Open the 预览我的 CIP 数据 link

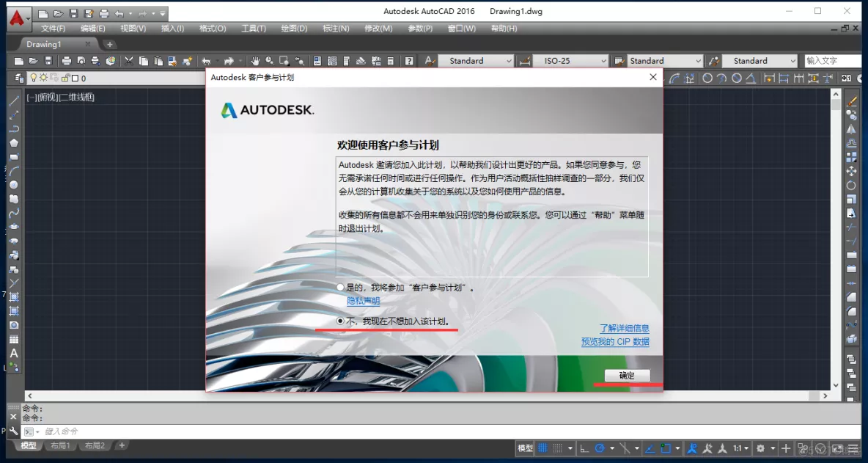(x=615, y=342)
